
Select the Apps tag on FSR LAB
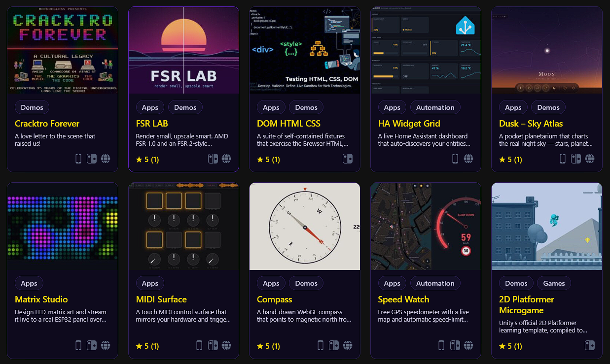point(150,107)
